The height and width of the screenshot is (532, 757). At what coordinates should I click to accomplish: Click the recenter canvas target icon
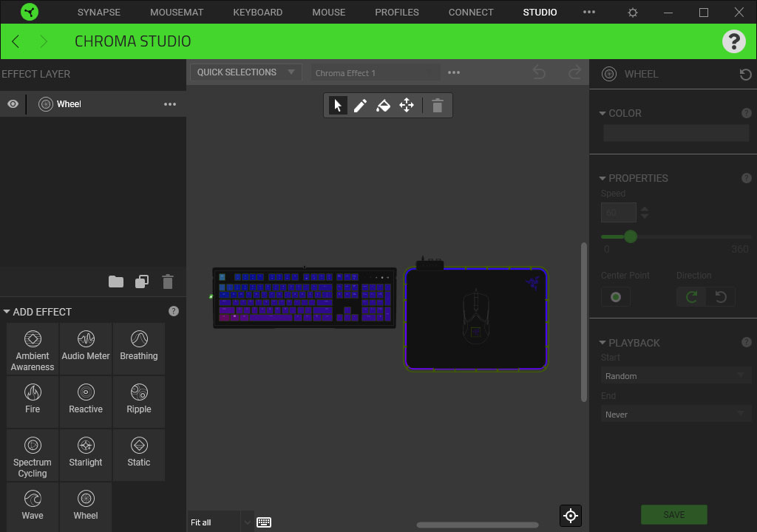click(570, 516)
